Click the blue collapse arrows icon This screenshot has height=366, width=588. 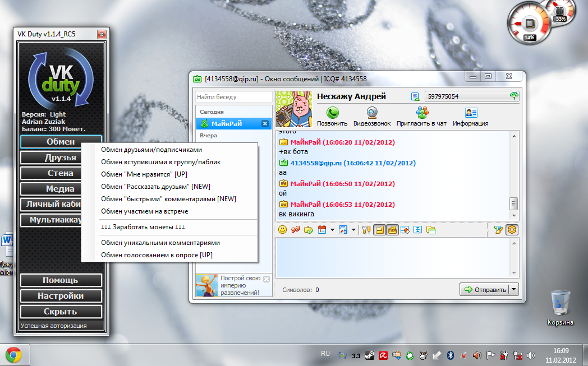[x=418, y=230]
